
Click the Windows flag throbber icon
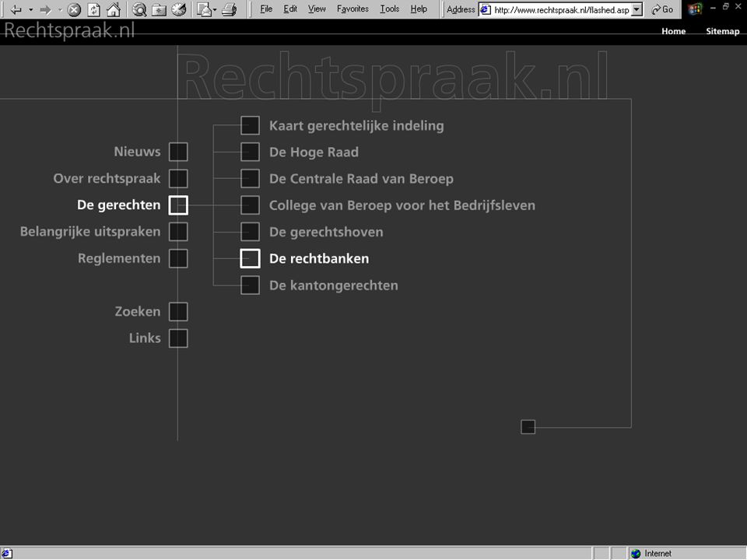695,9
